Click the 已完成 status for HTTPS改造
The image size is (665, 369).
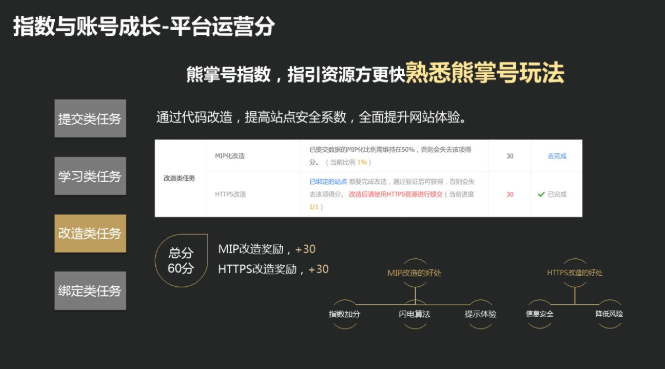coord(557,194)
